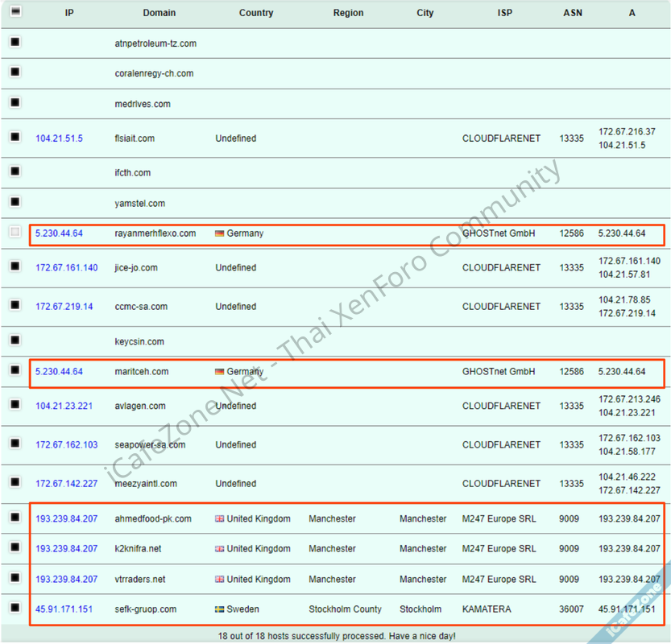The height and width of the screenshot is (644, 671).
Task: Open IP link 172.67.161.140 for jice-jo.com
Action: coord(66,268)
